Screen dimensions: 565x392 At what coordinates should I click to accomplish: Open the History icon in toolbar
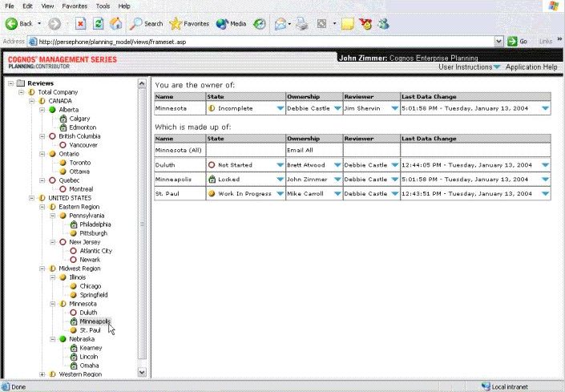click(x=259, y=24)
